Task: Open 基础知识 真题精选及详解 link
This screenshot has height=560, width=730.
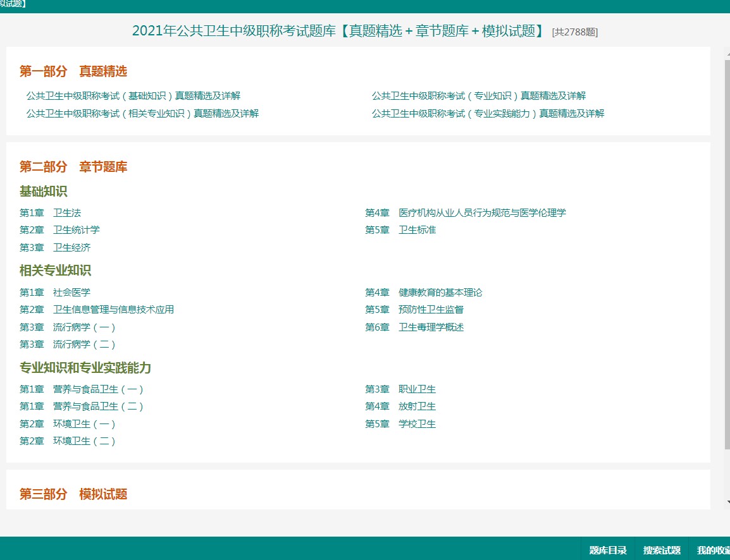Action: coord(133,96)
